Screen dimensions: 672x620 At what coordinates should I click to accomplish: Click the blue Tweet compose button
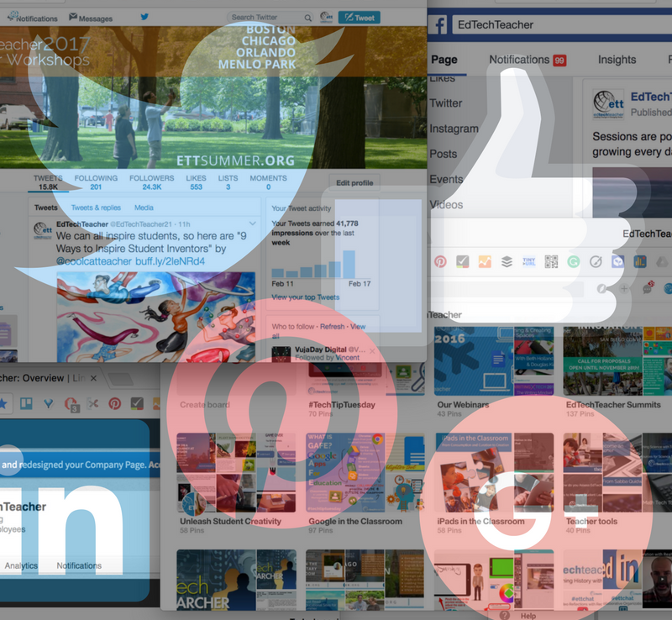pos(360,18)
